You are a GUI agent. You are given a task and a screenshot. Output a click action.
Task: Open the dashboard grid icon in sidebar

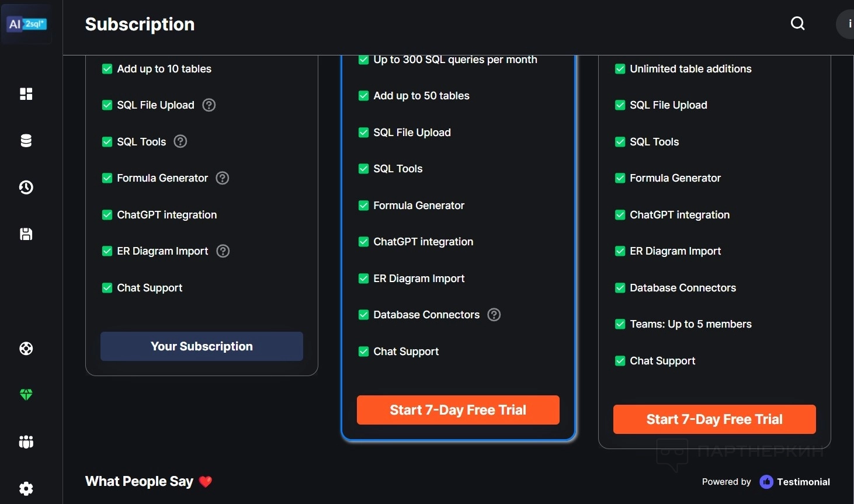26,94
